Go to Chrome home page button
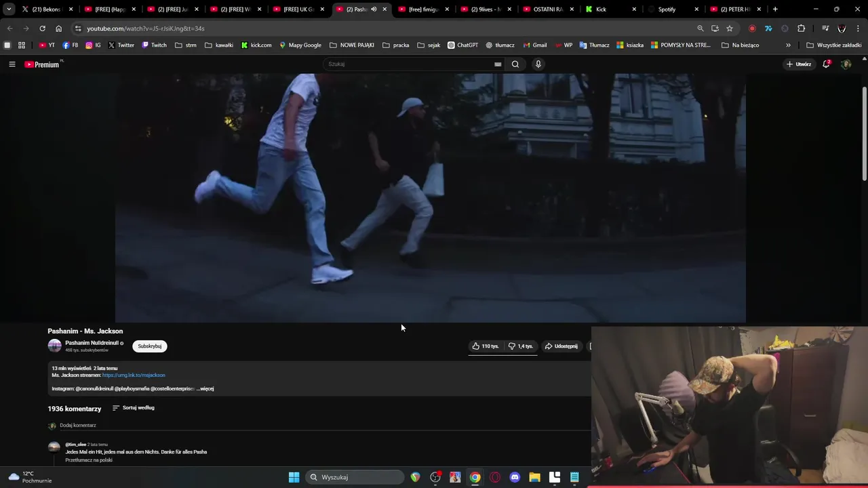 click(x=58, y=28)
